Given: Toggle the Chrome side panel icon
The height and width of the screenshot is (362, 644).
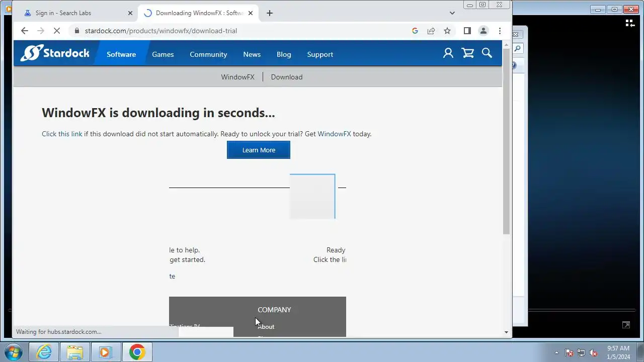Looking at the screenshot, I should pyautogui.click(x=467, y=31).
